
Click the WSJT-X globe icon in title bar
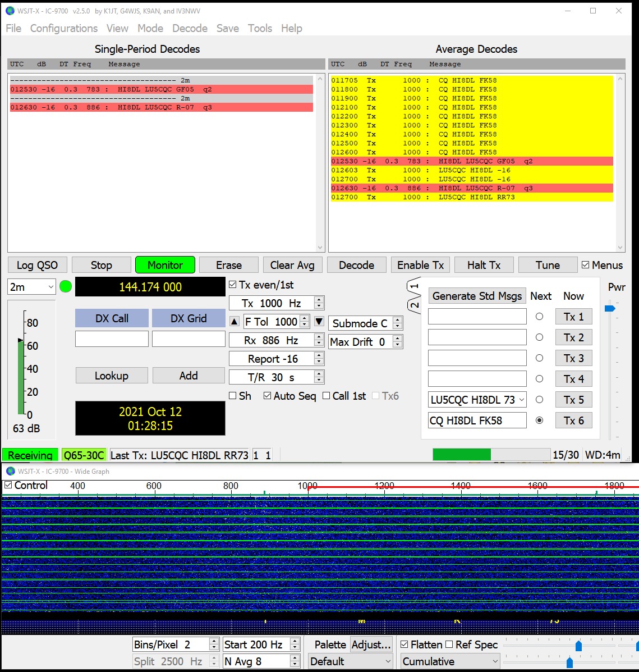(9, 11)
